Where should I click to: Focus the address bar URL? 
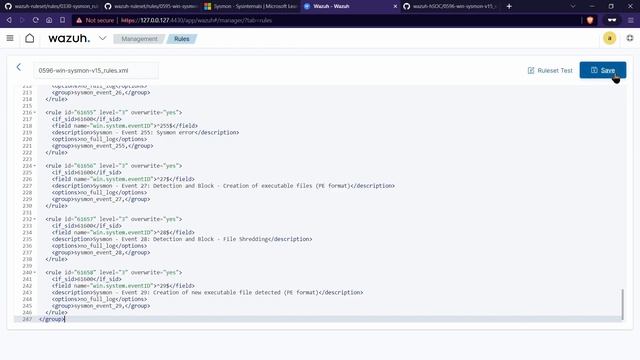click(196, 20)
